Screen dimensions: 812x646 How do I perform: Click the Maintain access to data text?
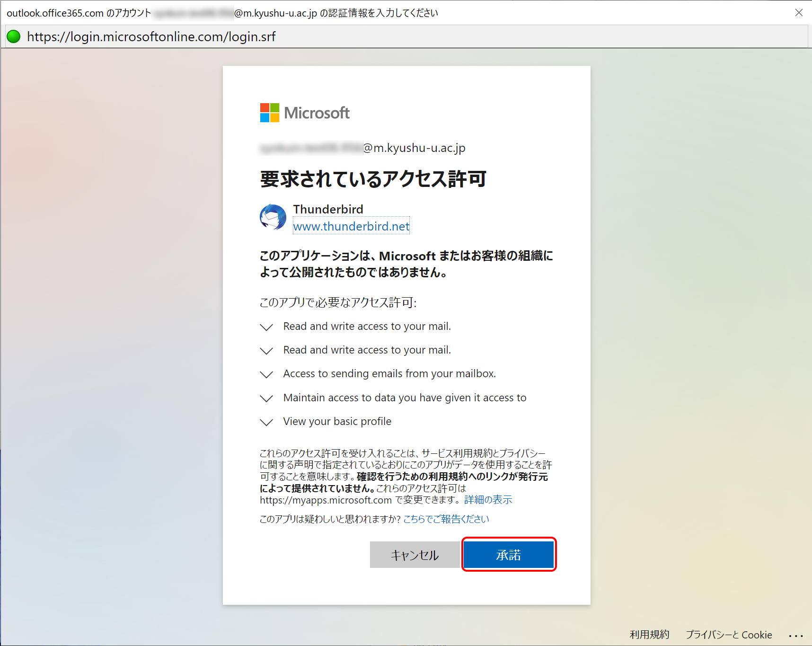click(x=405, y=398)
